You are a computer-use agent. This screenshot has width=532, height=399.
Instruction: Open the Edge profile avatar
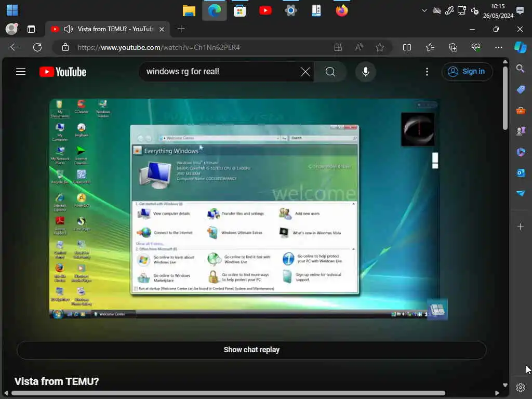pyautogui.click(x=11, y=29)
